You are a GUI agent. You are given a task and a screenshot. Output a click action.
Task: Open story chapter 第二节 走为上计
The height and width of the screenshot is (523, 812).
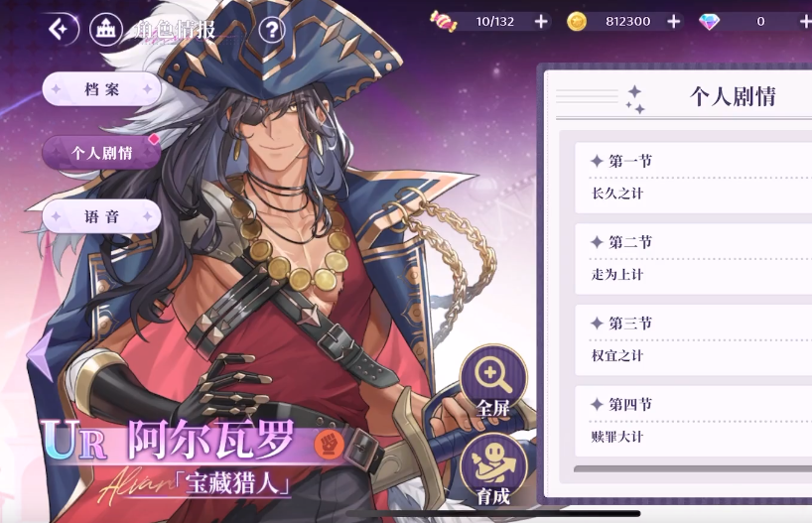click(x=694, y=259)
